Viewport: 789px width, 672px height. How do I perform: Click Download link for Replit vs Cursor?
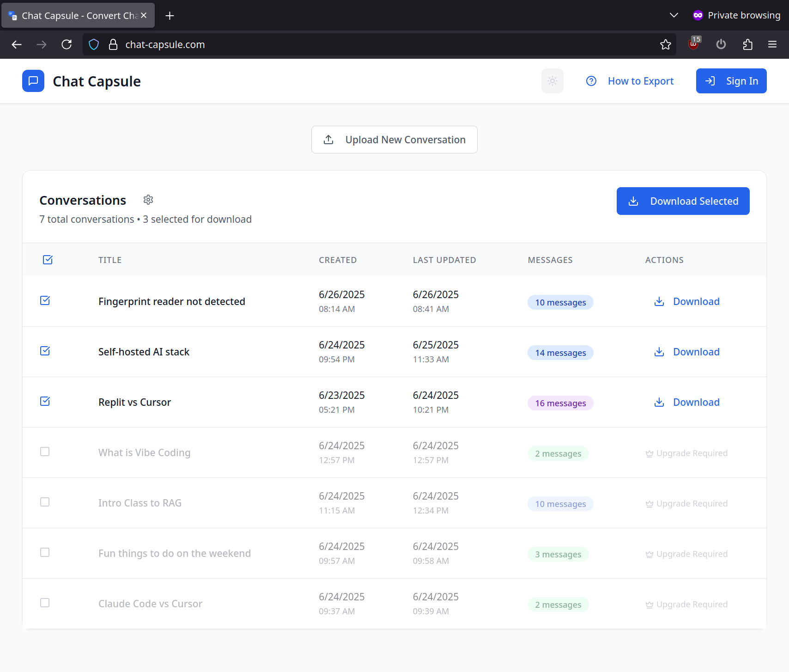696,402
